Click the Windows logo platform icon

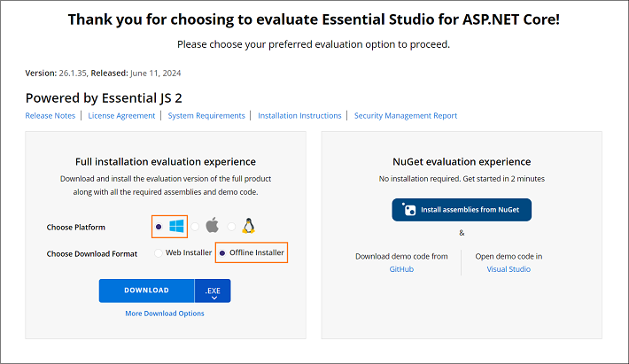pos(176,227)
